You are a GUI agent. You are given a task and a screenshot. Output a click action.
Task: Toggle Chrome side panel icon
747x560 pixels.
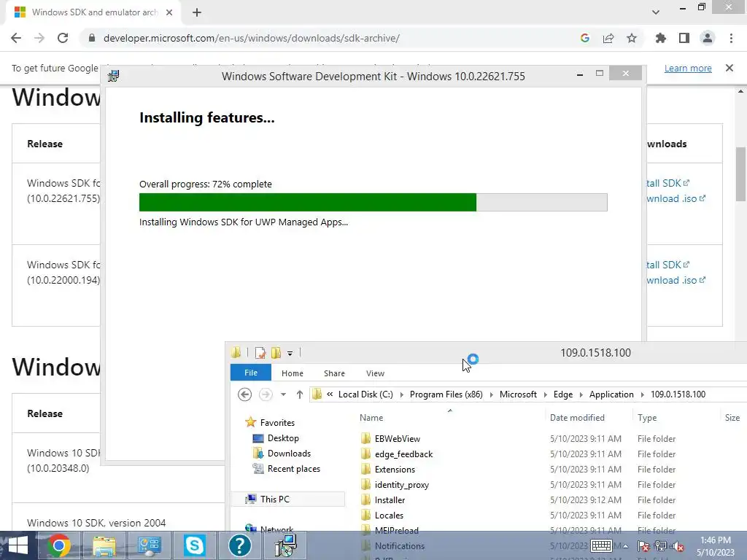coord(684,38)
